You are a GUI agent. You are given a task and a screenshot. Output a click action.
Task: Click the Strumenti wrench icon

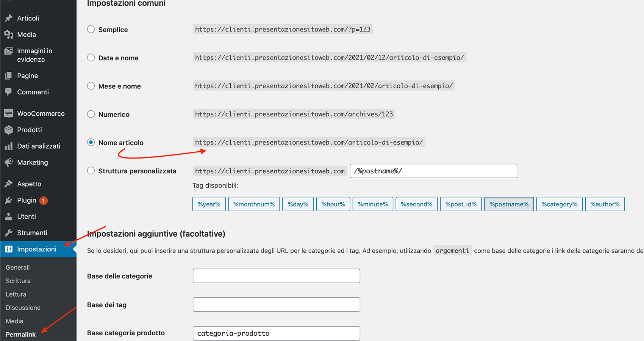point(9,233)
